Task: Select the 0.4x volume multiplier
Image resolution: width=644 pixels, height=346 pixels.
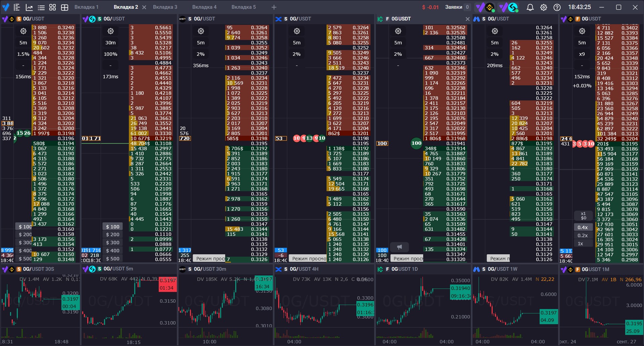Action: point(583,227)
